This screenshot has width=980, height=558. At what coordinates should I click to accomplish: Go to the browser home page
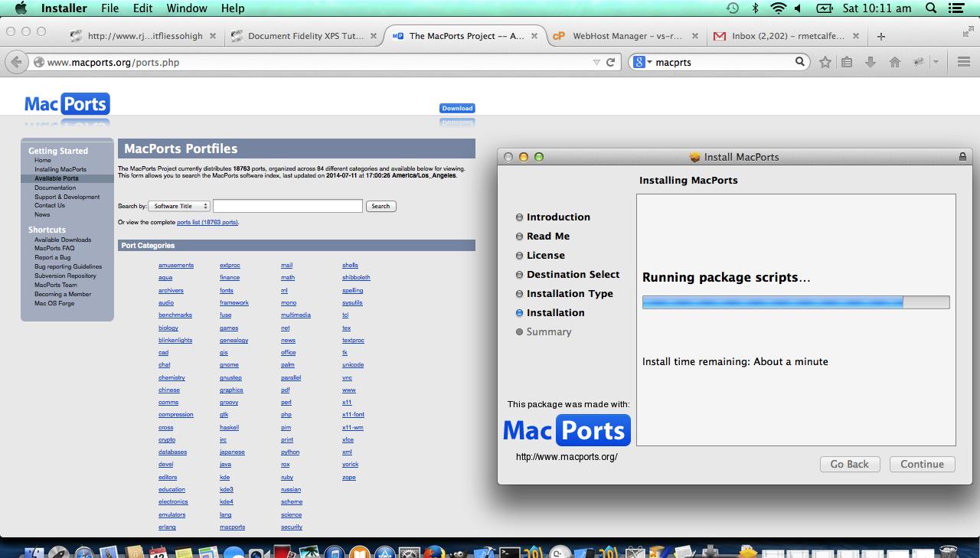894,62
